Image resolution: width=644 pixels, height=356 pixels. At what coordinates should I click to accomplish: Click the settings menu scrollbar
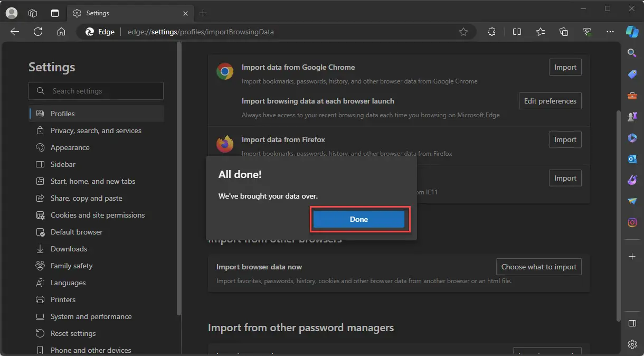coord(178,179)
